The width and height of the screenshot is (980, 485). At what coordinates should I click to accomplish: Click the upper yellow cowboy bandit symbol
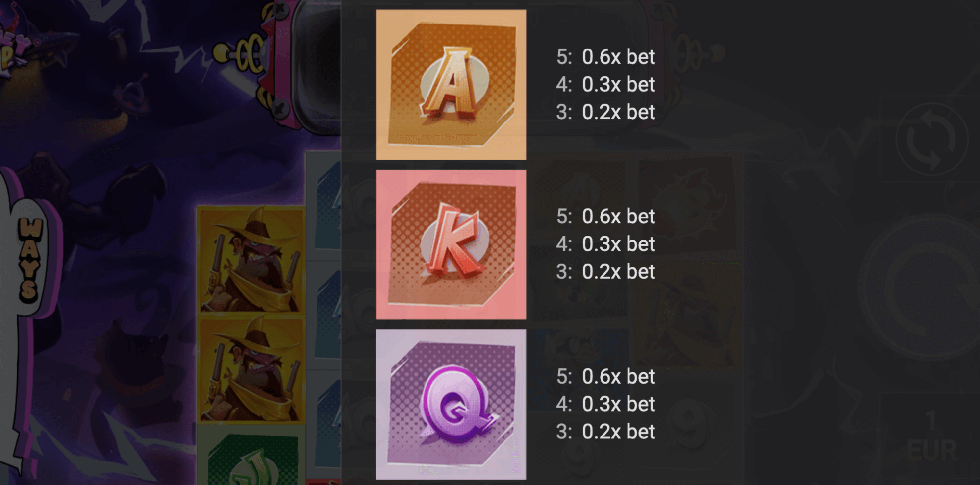click(251, 261)
